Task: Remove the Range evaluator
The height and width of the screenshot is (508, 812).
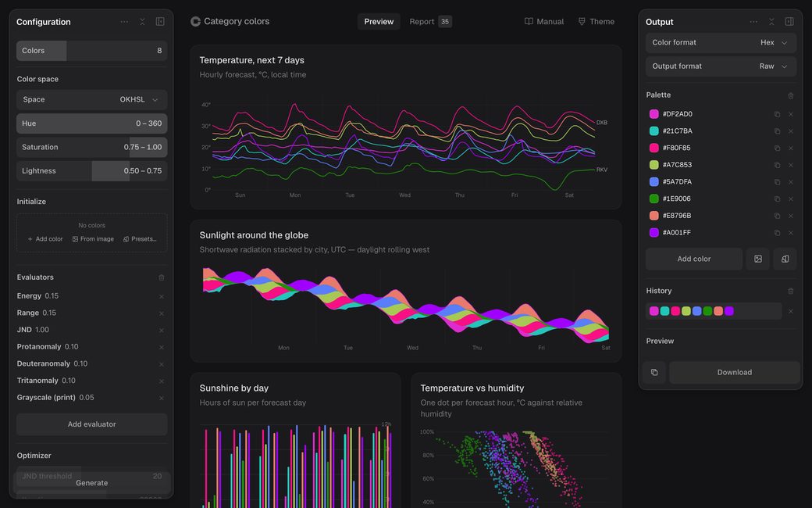Action: pyautogui.click(x=162, y=313)
